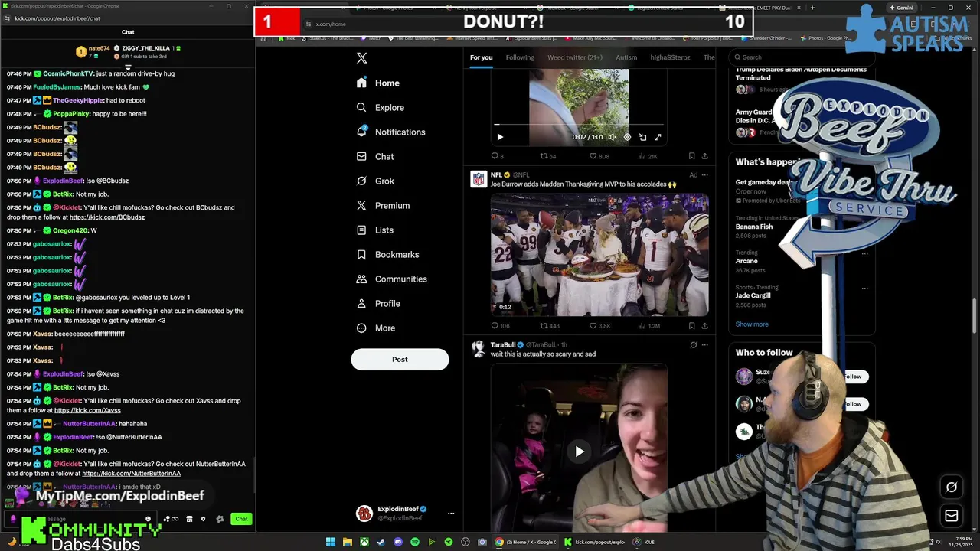980x551 pixels.
Task: Click the Communities icon in the sidebar
Action: pos(361,279)
